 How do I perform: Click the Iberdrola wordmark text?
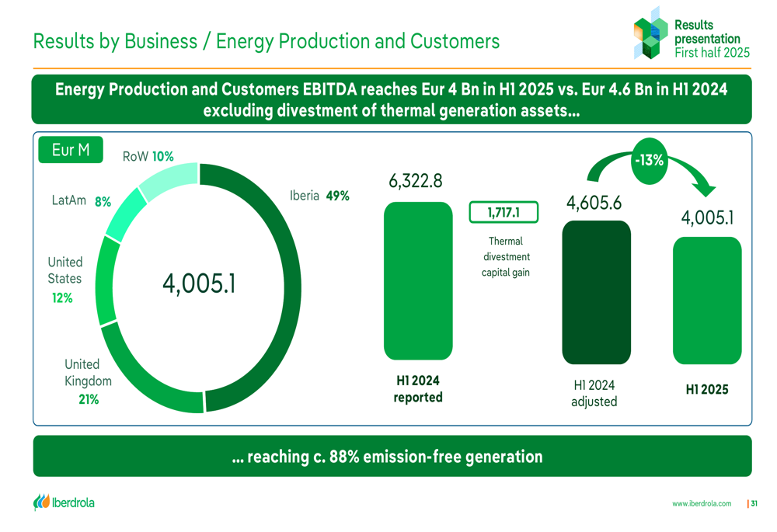click(x=73, y=502)
